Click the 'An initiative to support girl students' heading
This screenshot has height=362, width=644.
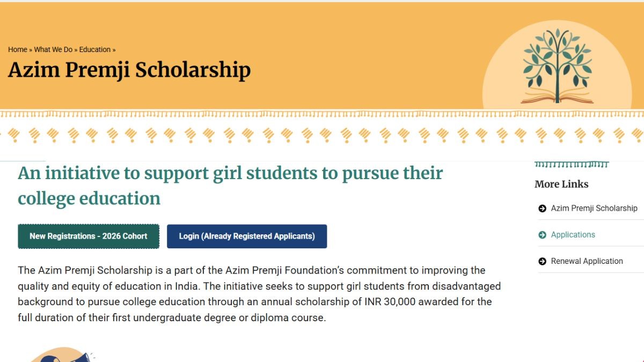(230, 186)
